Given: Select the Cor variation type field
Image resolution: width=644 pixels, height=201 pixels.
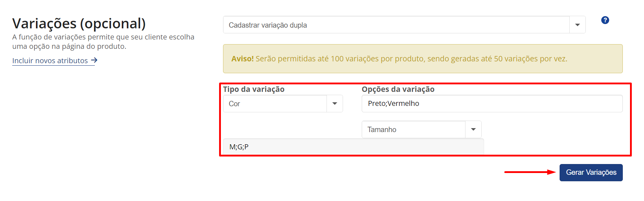Looking at the screenshot, I should pyautogui.click(x=283, y=103).
